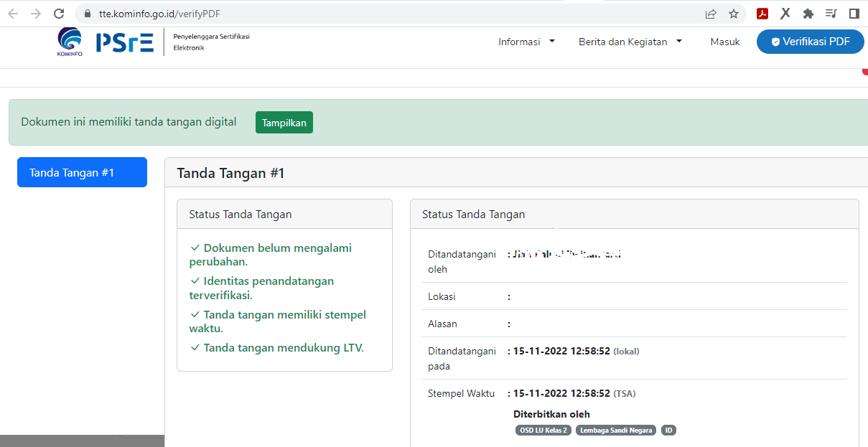
Task: Reload the page with the refresh icon
Action: [60, 14]
